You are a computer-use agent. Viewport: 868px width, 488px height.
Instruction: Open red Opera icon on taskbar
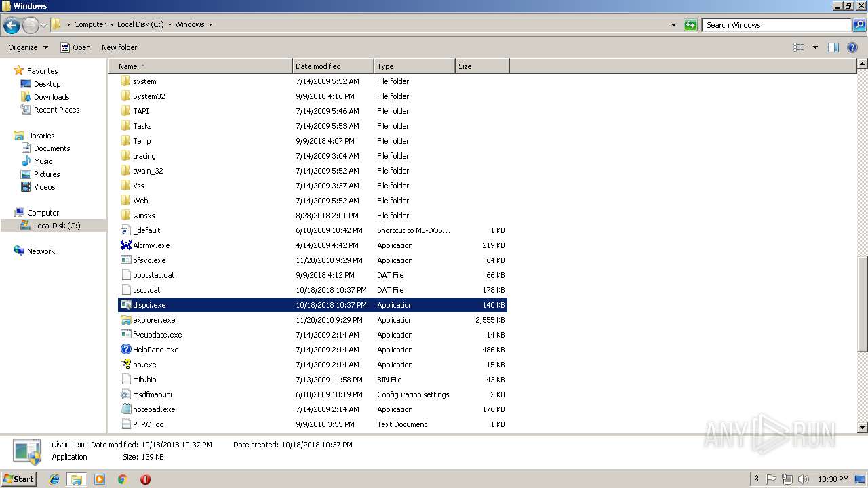(145, 479)
